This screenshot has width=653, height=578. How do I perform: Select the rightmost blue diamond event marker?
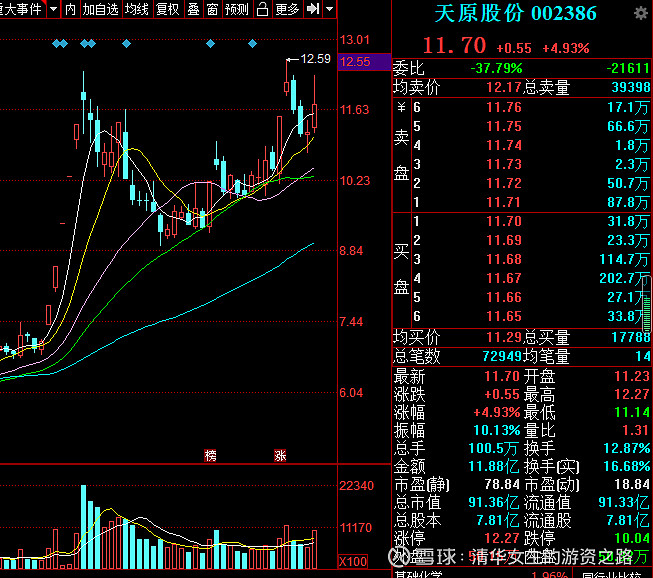click(252, 43)
